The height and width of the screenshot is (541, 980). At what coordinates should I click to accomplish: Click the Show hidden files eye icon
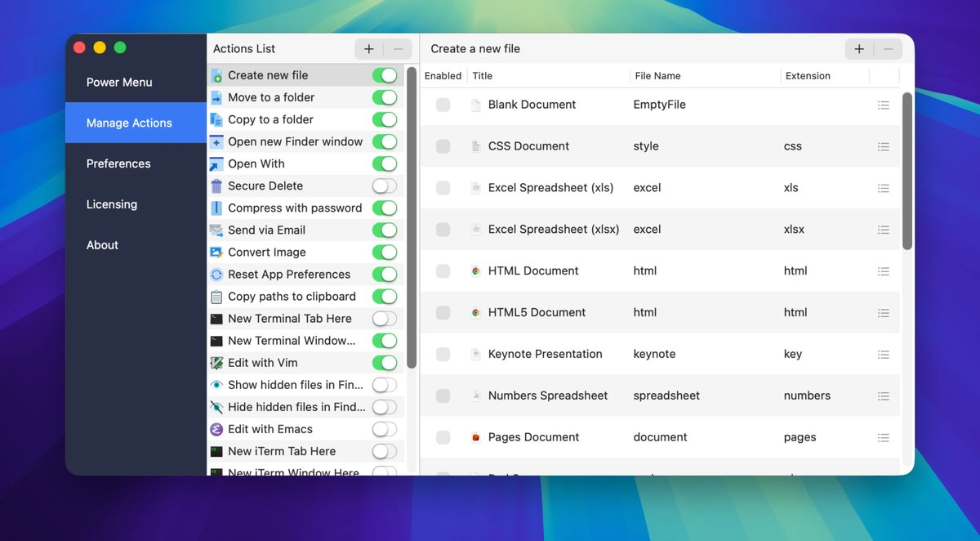click(216, 385)
